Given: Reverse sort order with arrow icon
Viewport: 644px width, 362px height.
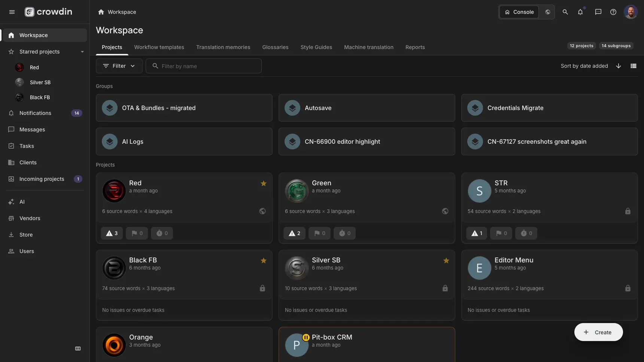Looking at the screenshot, I should click(x=619, y=66).
